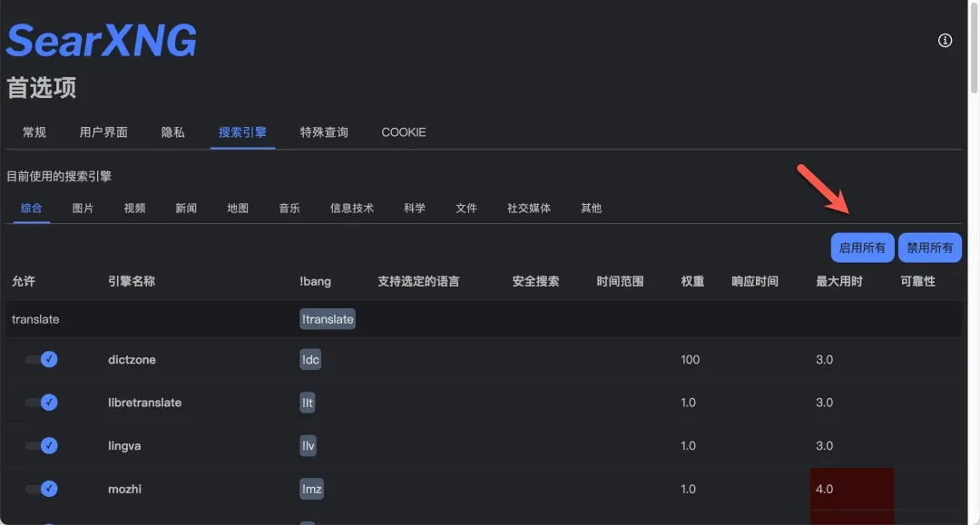Click the 首选项 page heading

tap(41, 87)
